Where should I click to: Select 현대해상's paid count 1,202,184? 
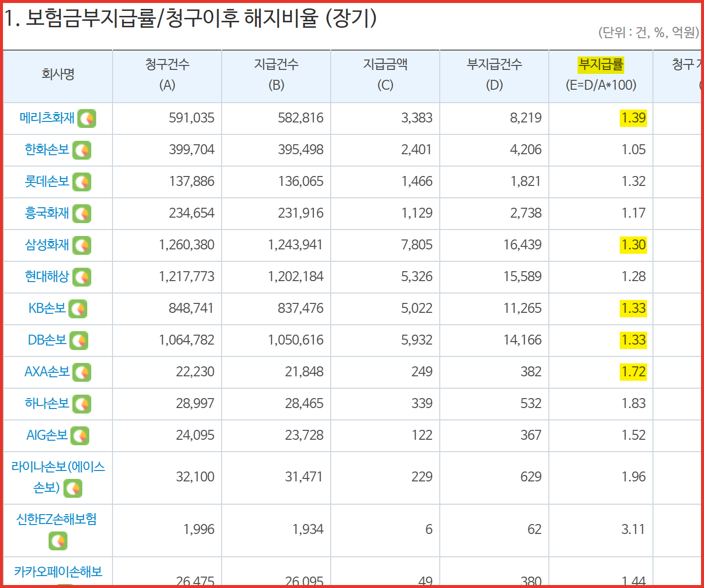(x=295, y=277)
